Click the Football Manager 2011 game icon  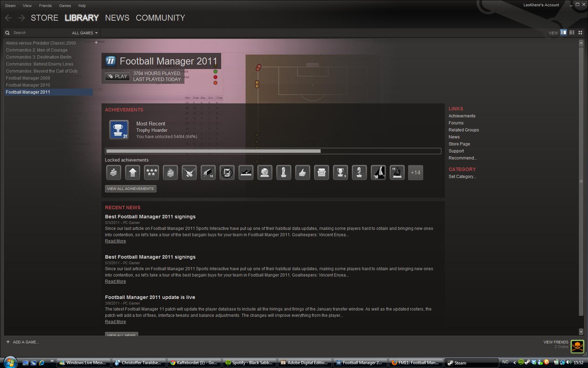tap(111, 61)
